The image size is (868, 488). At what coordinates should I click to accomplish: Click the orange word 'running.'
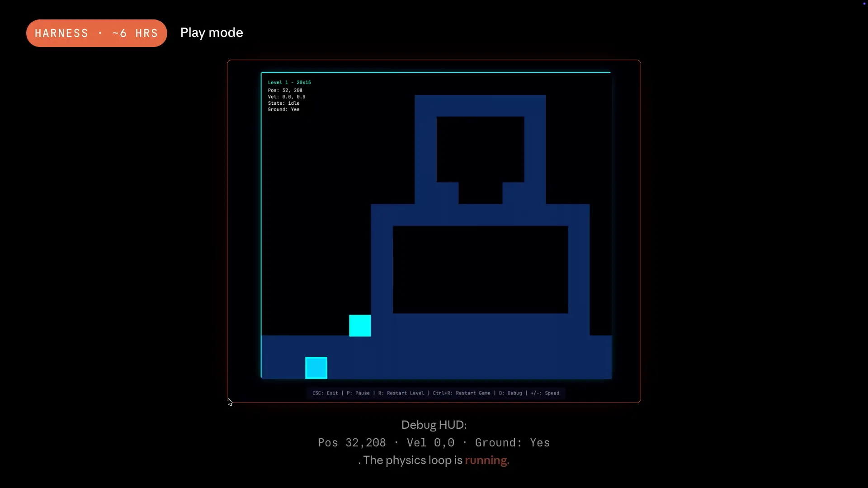tap(487, 460)
